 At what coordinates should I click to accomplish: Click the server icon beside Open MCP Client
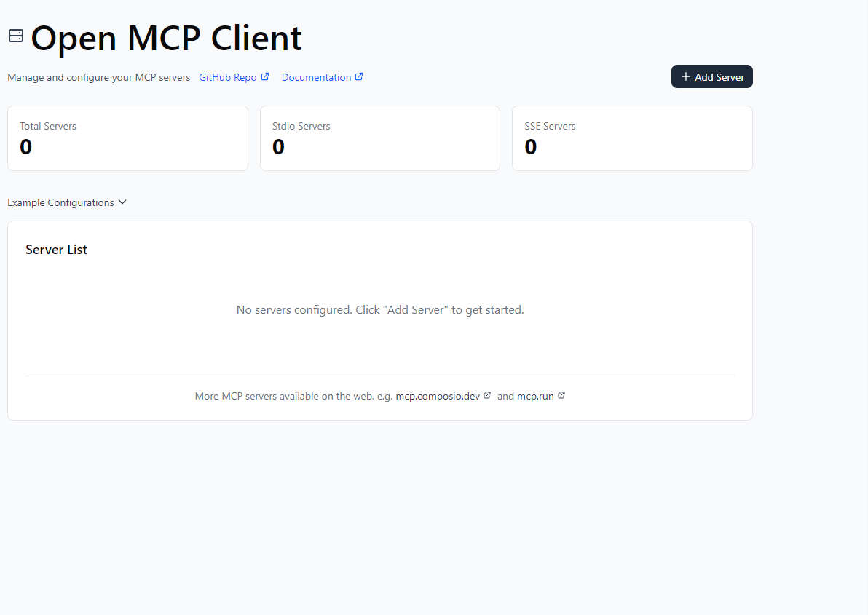pos(16,36)
